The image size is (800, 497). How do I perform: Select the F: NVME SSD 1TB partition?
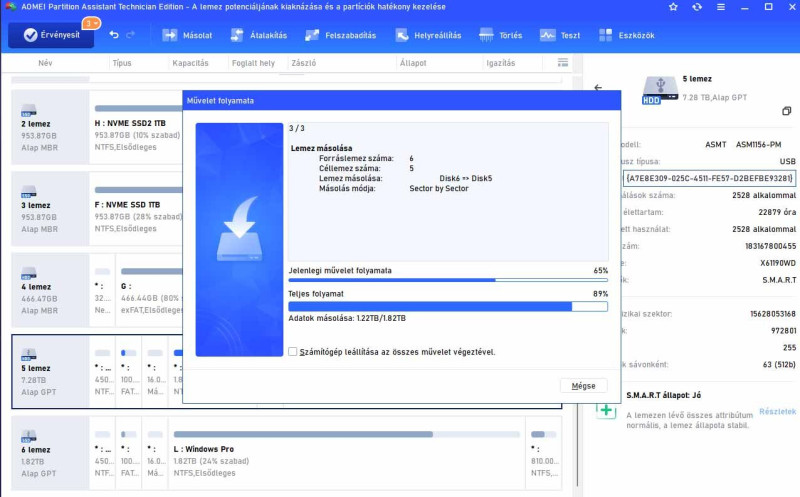click(x=137, y=209)
